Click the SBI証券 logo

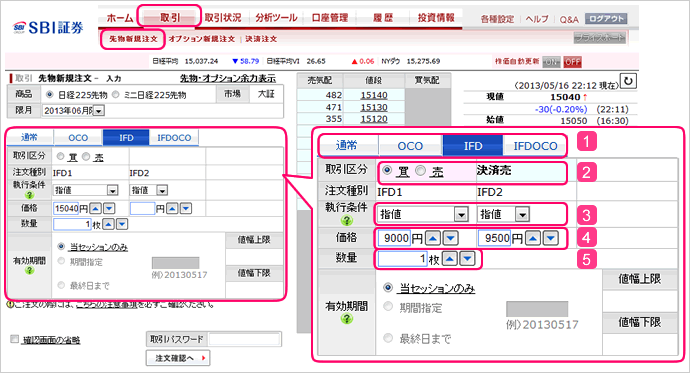[48, 28]
